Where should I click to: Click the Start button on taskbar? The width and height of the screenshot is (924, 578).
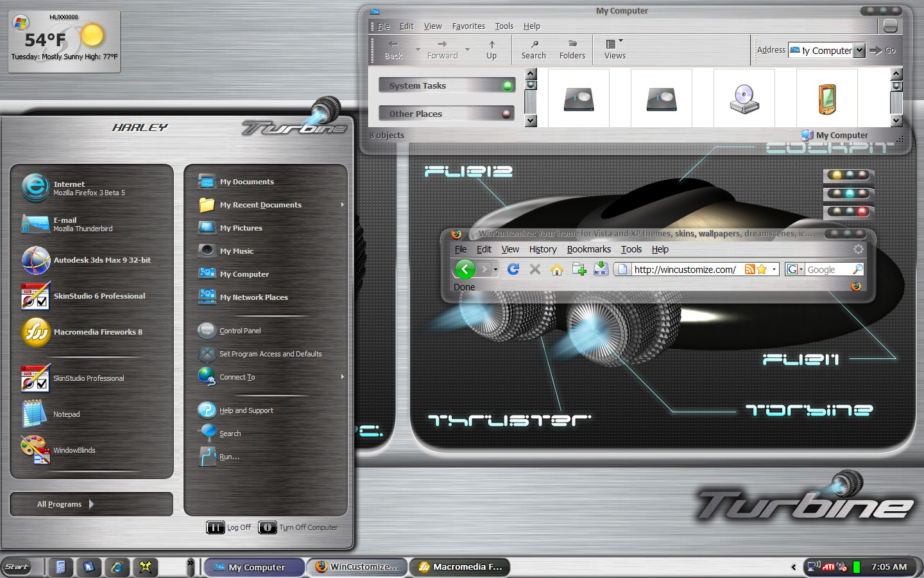(17, 567)
